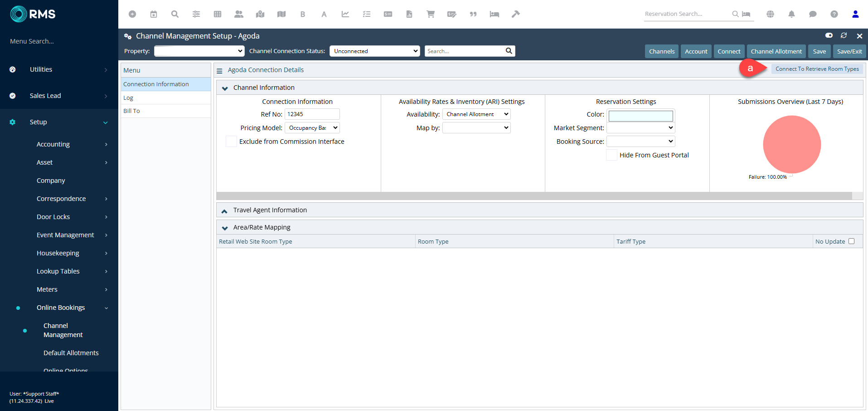868x411 pixels.
Task: Check the No Update column checkbox
Action: tap(851, 241)
